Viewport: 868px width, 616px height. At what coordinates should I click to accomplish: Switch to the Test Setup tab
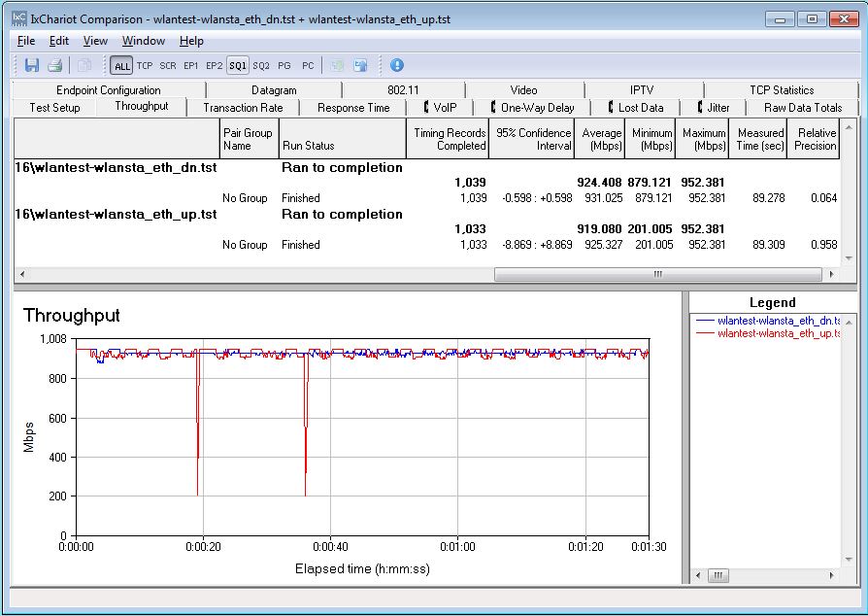coord(54,108)
